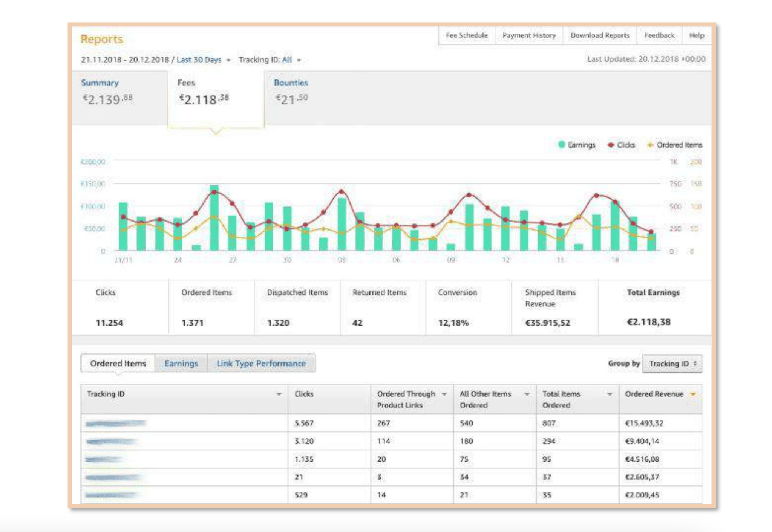The image size is (772, 532).
Task: Click orange sort arrow on Ordered Revenue
Action: tap(693, 394)
